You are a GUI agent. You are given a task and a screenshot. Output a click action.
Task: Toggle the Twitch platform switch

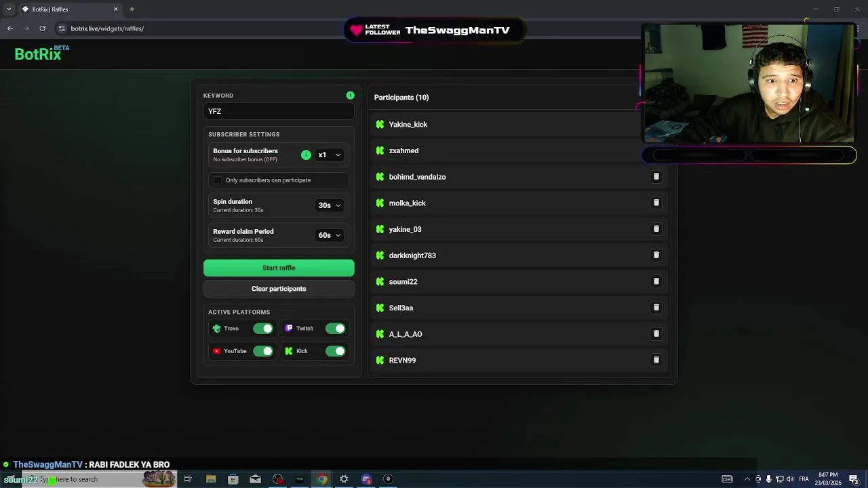click(x=335, y=329)
